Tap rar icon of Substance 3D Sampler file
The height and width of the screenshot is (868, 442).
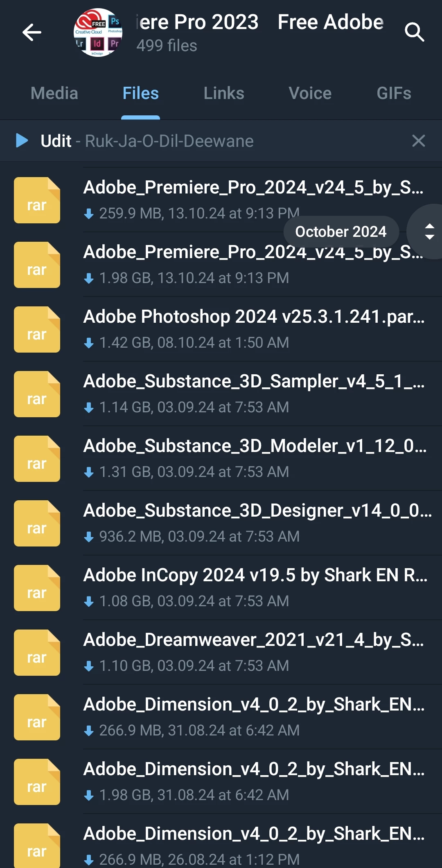click(x=37, y=394)
